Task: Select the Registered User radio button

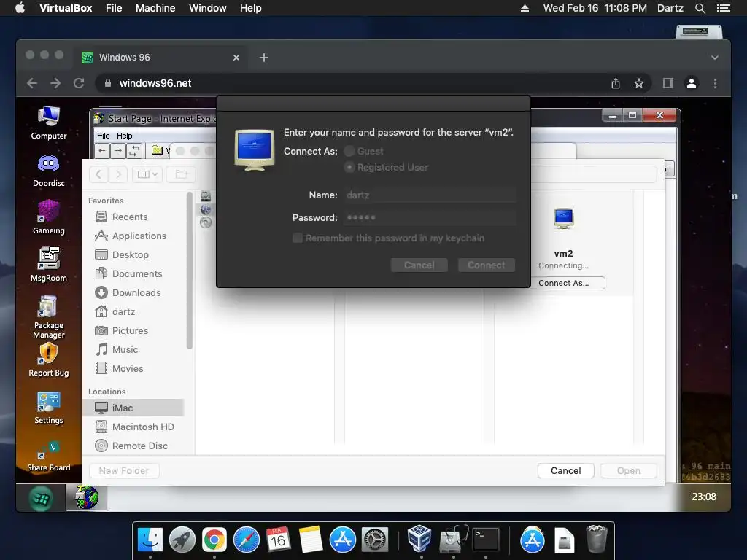Action: pos(349,167)
